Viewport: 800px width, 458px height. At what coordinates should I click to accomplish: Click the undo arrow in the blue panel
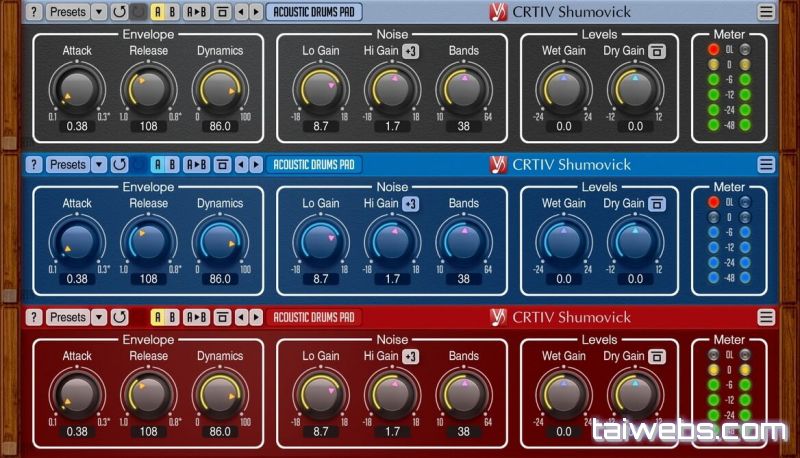tap(119, 165)
